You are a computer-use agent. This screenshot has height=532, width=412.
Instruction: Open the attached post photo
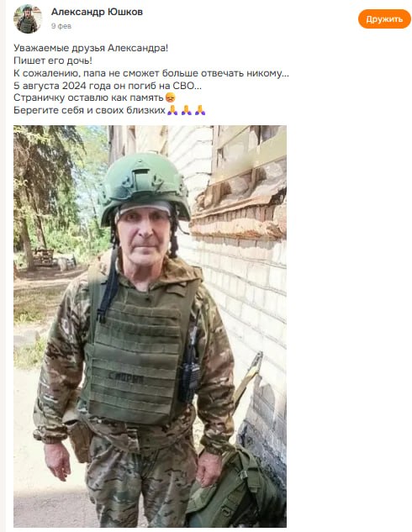coord(150,326)
